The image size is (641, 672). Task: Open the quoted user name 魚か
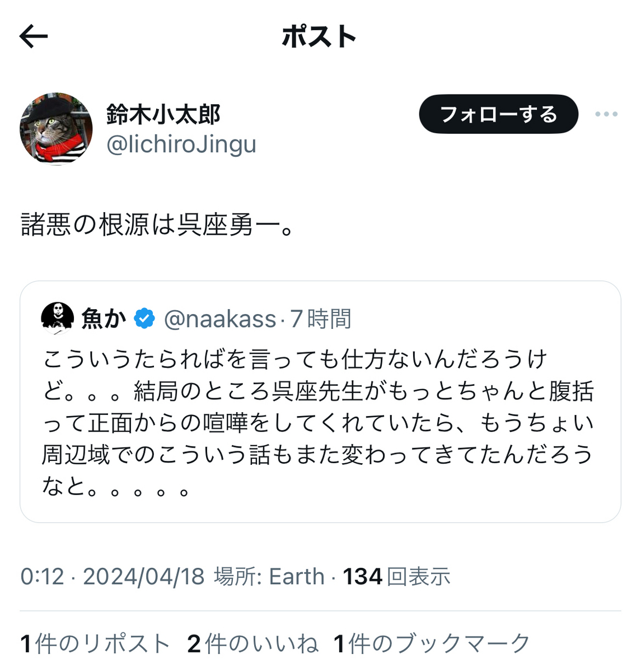click(x=104, y=319)
